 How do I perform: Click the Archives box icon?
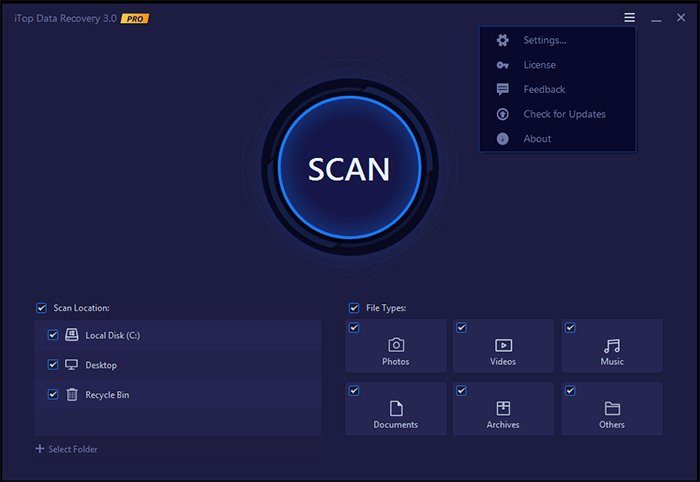pos(503,408)
